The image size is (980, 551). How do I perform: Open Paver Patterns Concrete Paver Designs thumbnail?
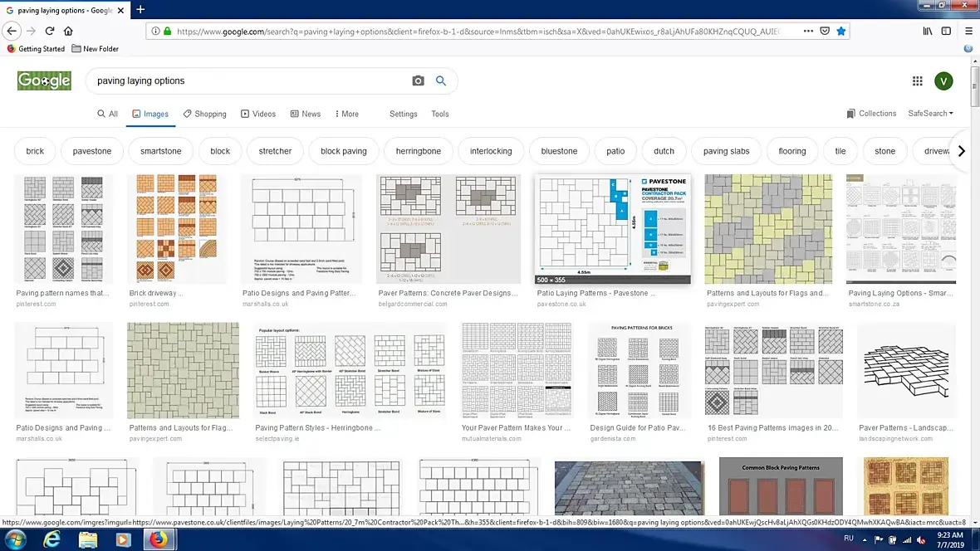pos(448,229)
